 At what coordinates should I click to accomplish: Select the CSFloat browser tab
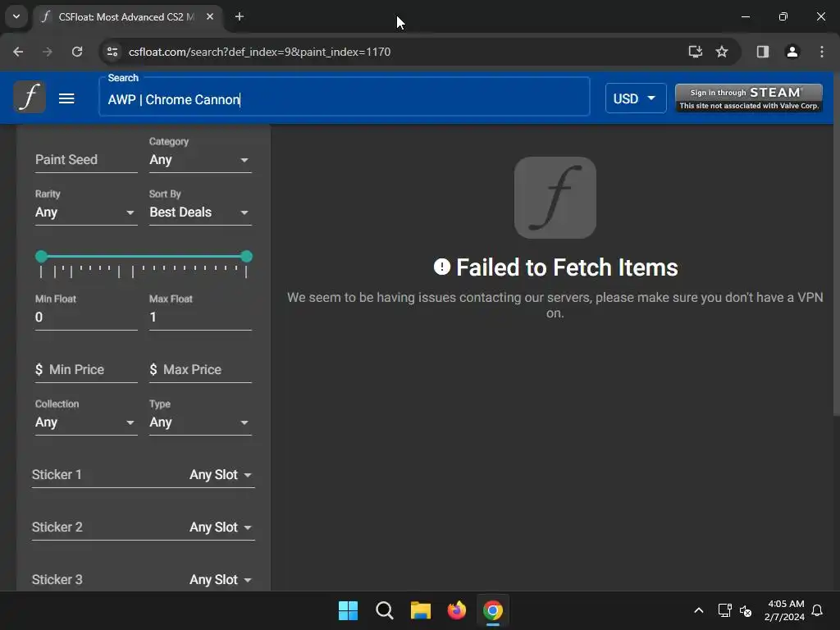click(127, 16)
